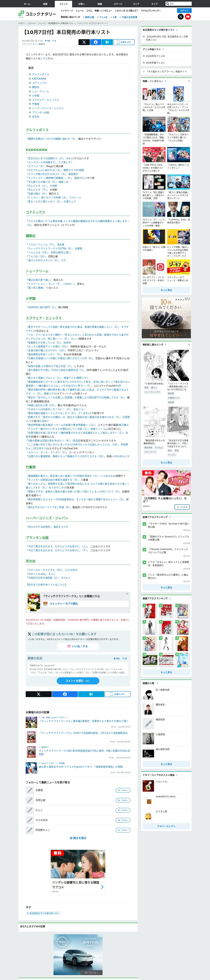Screen dimensions: 210x980
Task: Expand the list with 続きを表示
Action: 78,838
